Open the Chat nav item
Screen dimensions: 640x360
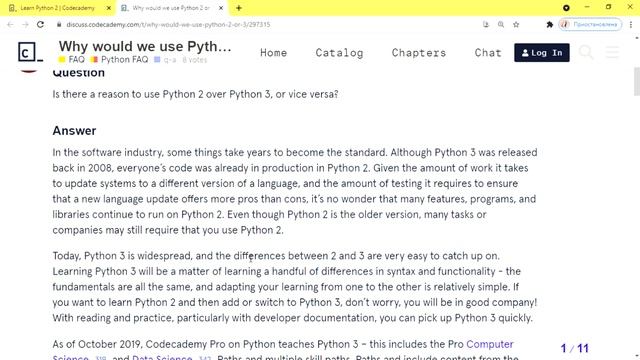[488, 53]
